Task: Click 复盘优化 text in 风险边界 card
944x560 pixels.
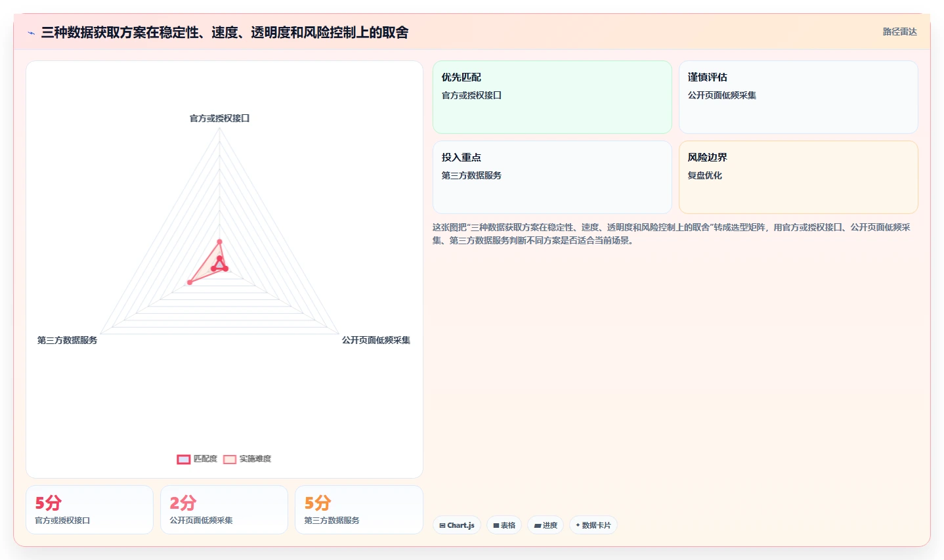Action: [x=704, y=175]
